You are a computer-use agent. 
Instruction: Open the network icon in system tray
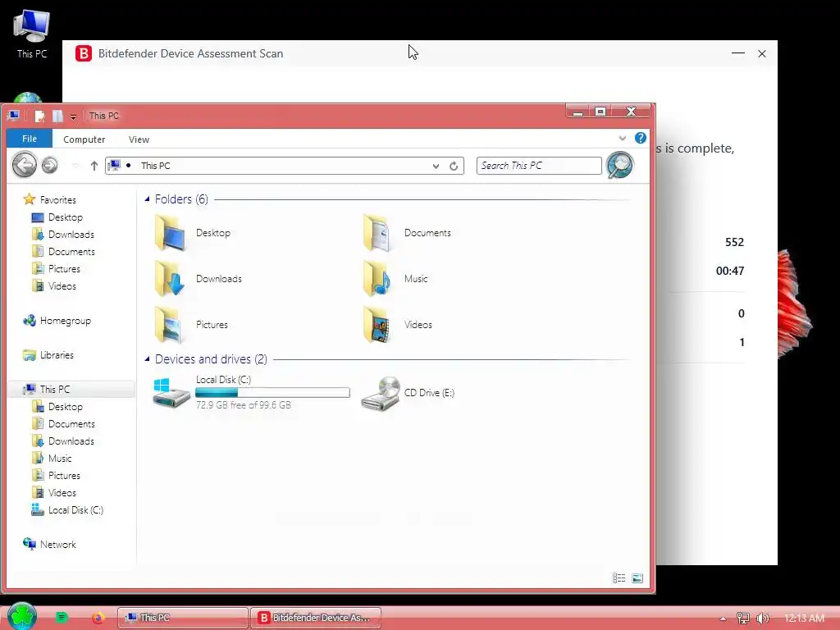tap(742, 619)
